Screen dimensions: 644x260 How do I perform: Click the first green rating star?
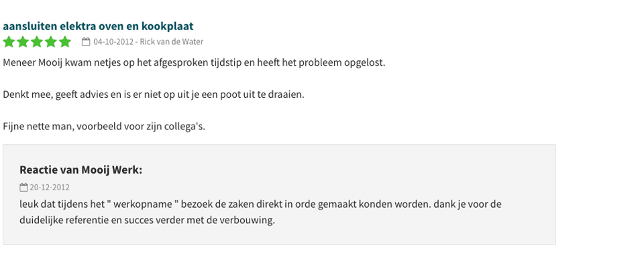point(9,42)
